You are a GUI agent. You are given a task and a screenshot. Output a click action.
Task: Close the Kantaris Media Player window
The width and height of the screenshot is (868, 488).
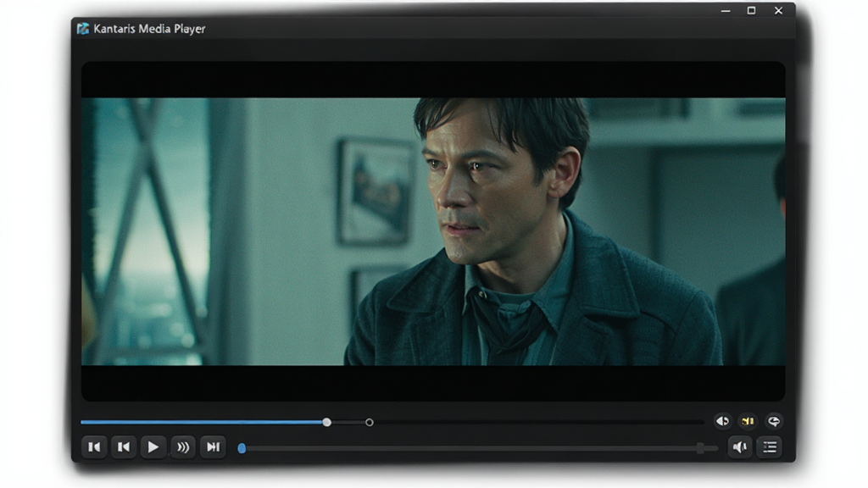[778, 10]
